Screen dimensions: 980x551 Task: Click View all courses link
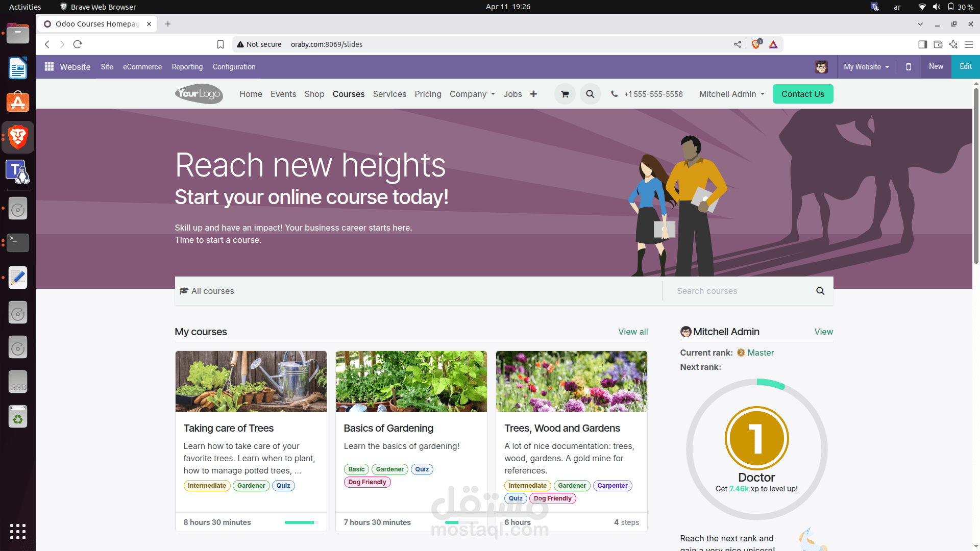point(633,332)
